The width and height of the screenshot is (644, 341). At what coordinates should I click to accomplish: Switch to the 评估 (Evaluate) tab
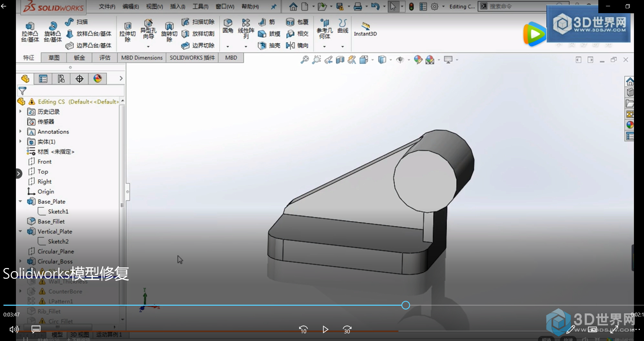tap(105, 58)
